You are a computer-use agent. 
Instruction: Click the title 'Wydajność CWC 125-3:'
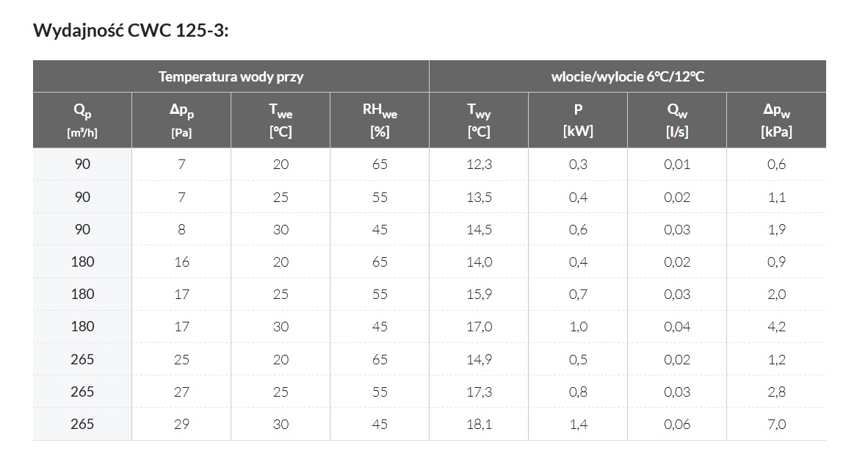point(131,31)
